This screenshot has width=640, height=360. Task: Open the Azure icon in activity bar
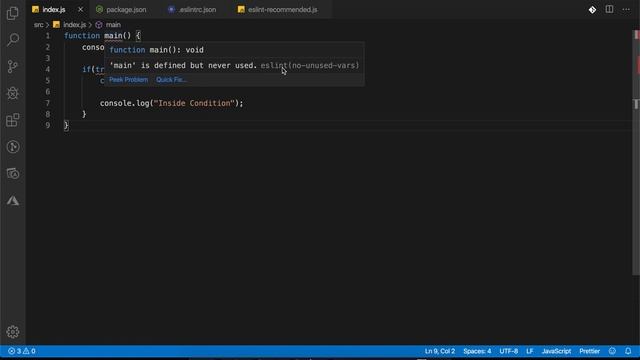point(13,200)
